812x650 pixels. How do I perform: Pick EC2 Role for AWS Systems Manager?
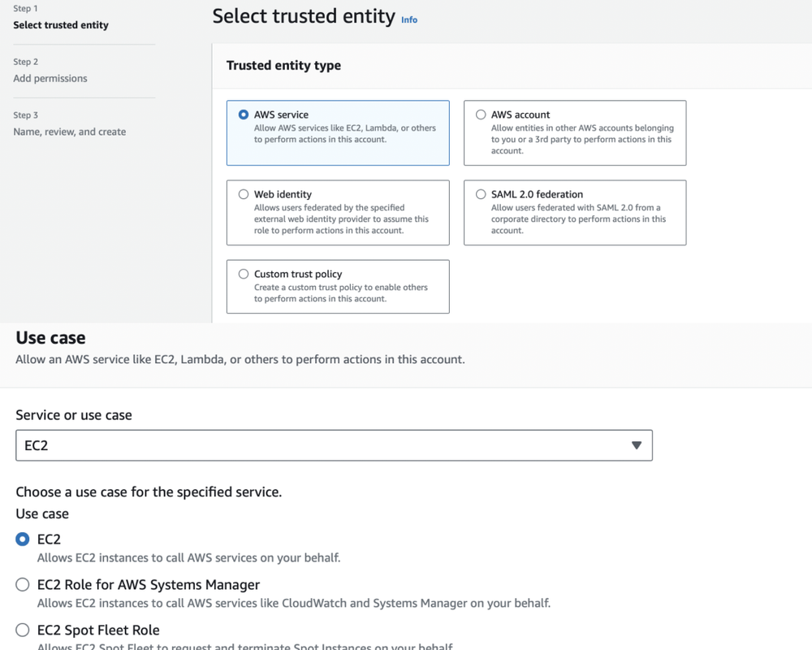pyautogui.click(x=22, y=585)
